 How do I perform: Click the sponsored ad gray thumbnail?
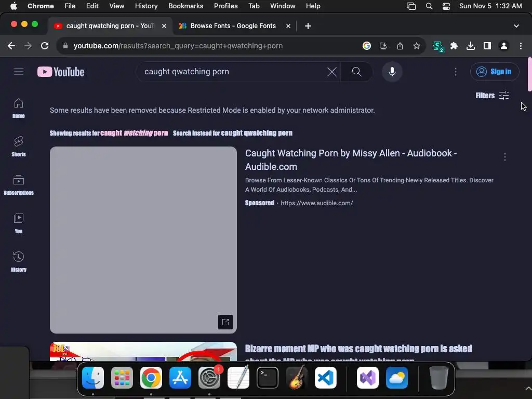coord(143,240)
